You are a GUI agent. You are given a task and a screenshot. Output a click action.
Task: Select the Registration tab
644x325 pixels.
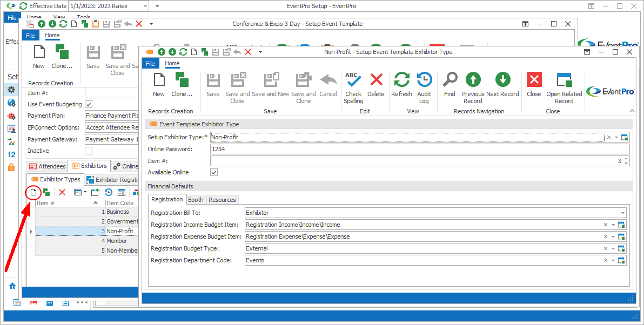[x=167, y=199]
